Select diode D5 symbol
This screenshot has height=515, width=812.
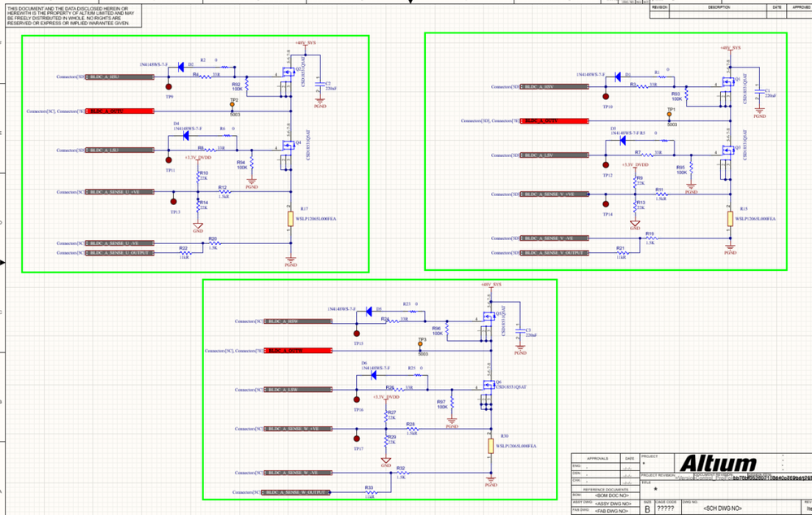pyautogui.click(x=369, y=312)
